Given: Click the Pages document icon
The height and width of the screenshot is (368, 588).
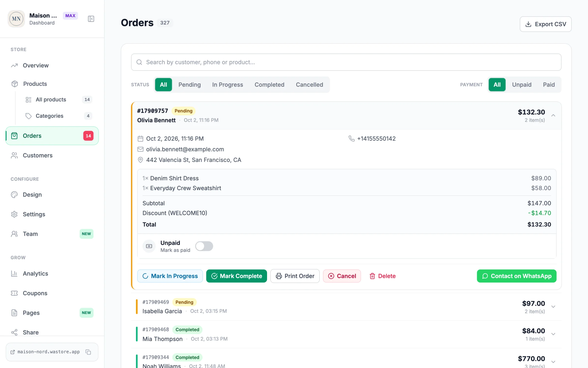Looking at the screenshot, I should (14, 313).
